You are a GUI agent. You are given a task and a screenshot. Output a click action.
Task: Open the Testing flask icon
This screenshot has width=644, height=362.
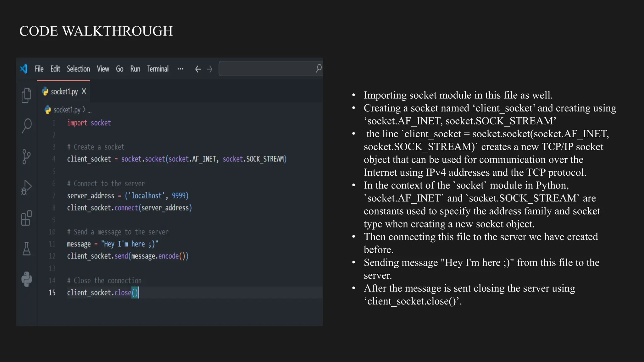pyautogui.click(x=26, y=249)
